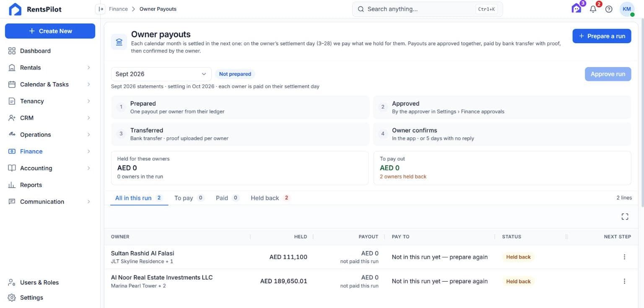Screen dimensions: 644x308
Task: Collapse the sidebar with the toggle arrow
Action: point(100,9)
